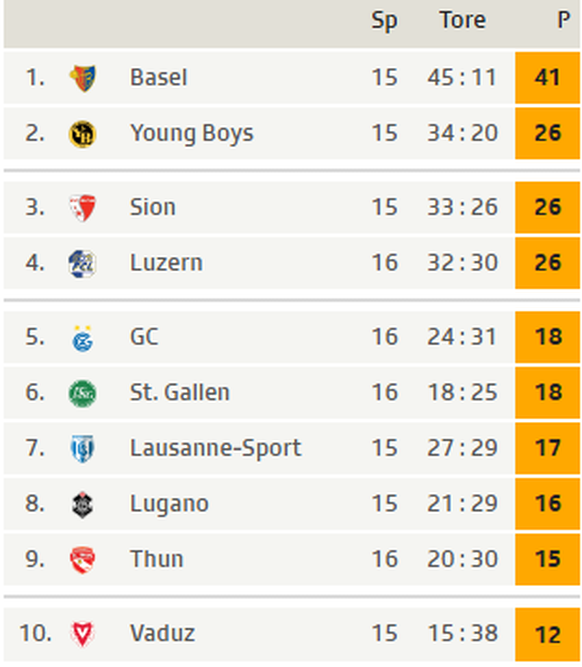Click the Lugano black club logo
Screen dimensions: 582x667
83,505
